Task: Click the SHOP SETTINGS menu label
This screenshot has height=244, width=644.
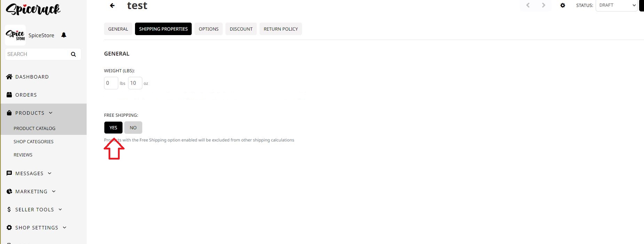Action: tap(37, 228)
